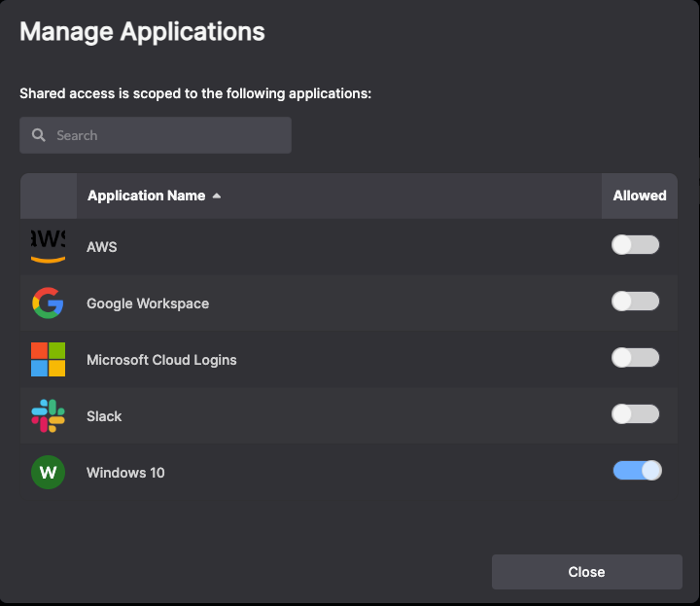Select the Microsoft Cloud Logins name label
The width and height of the screenshot is (700, 606).
coord(161,360)
